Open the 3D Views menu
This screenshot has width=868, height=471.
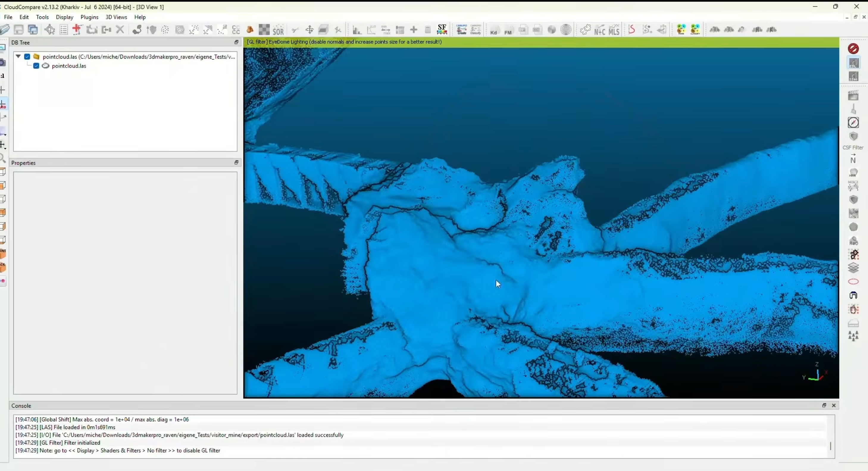click(116, 17)
